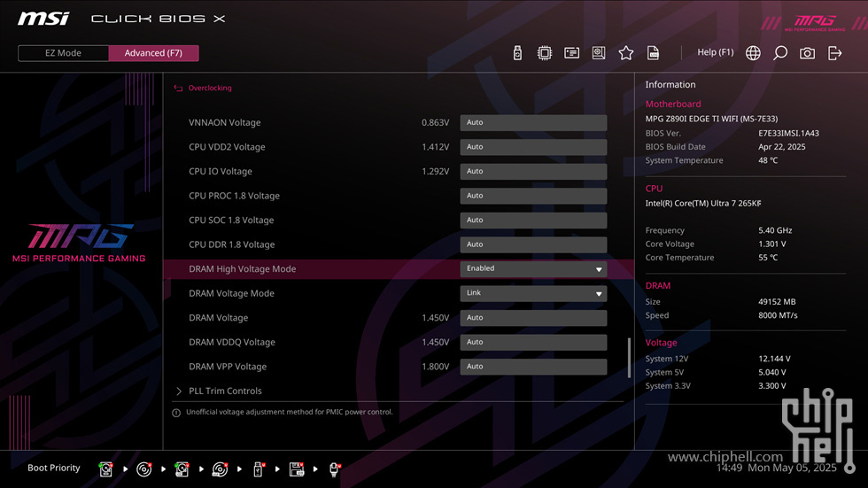Select the DRAM Voltage Mode label
The width and height of the screenshot is (868, 488).
[x=231, y=293]
